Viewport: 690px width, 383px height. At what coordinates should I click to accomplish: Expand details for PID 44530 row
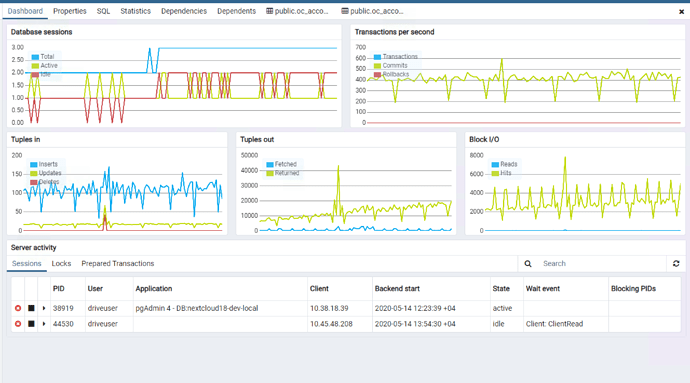[44, 324]
